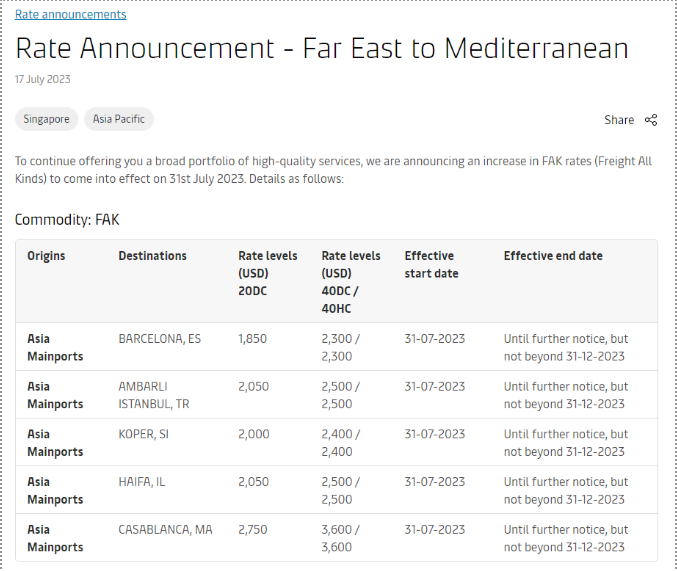Screen dimensions: 677x571
Task: Select the Singapore tag
Action: [x=47, y=119]
